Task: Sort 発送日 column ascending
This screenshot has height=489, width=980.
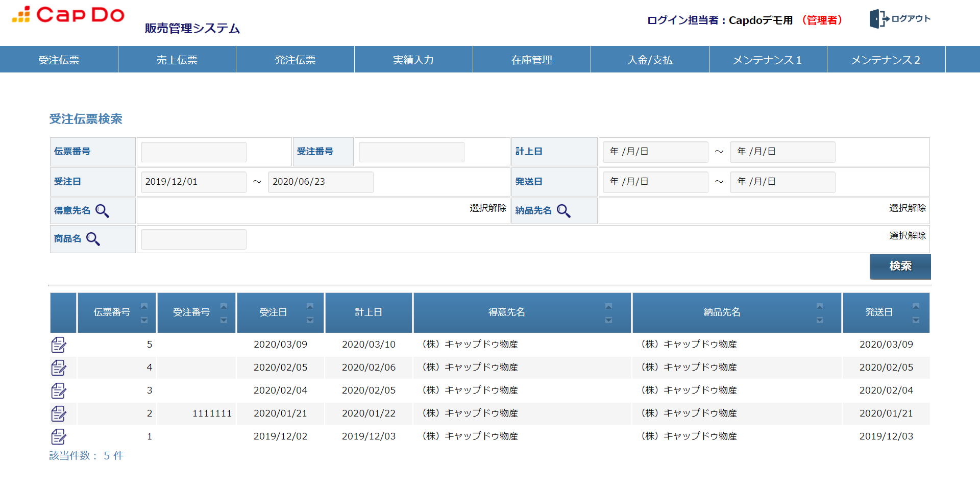Action: [x=916, y=306]
